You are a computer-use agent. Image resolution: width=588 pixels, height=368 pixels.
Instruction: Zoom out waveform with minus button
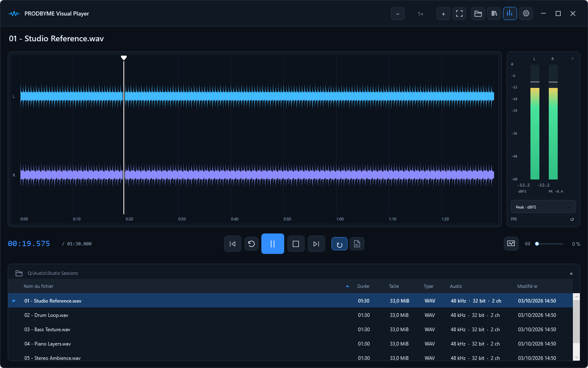398,13
